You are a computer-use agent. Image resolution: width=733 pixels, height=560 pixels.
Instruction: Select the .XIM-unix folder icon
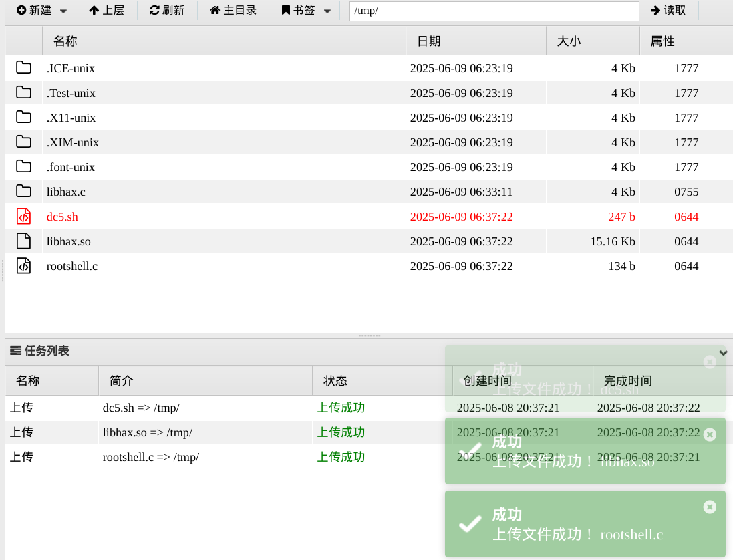[x=24, y=142]
